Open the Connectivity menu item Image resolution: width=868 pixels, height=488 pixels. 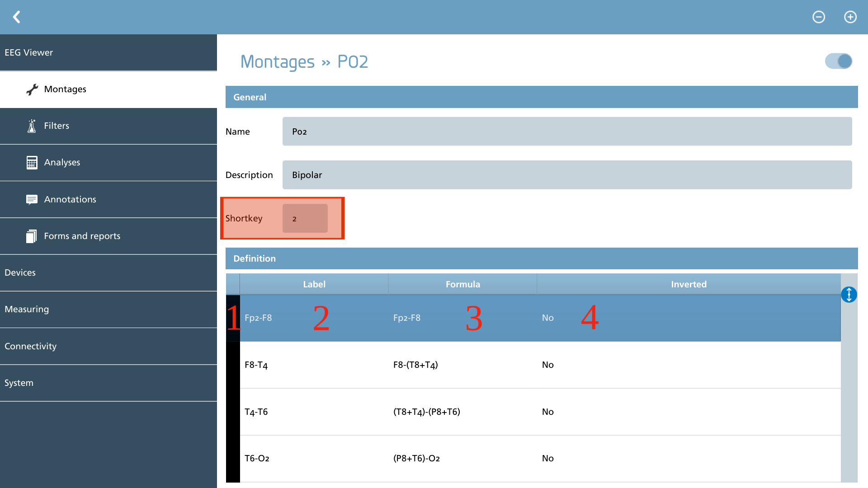coord(108,346)
